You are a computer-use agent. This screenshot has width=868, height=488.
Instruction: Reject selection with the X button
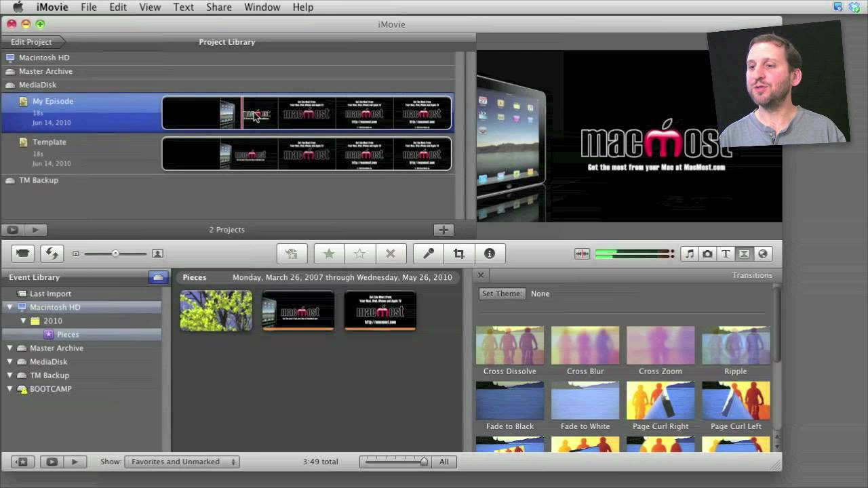391,253
